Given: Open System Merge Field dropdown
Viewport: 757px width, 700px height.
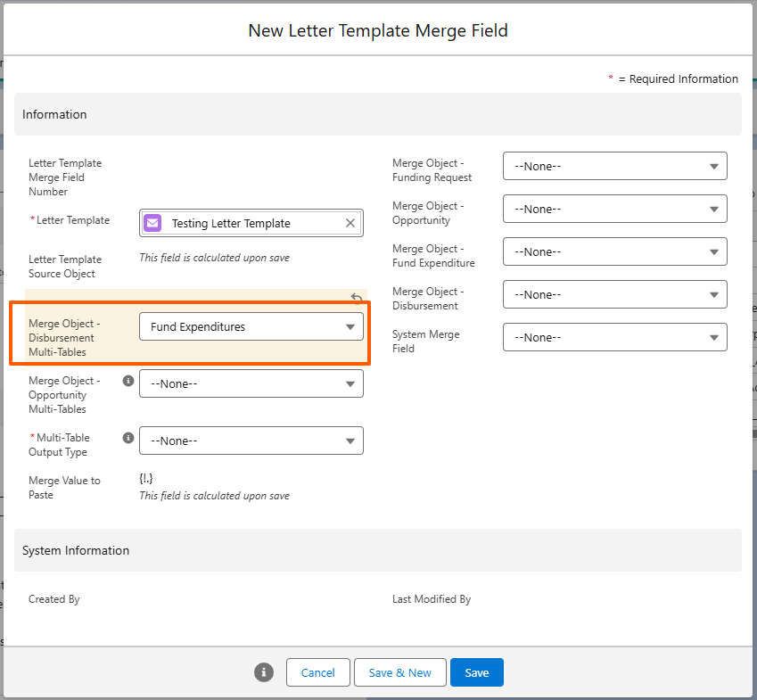Looking at the screenshot, I should click(x=614, y=337).
